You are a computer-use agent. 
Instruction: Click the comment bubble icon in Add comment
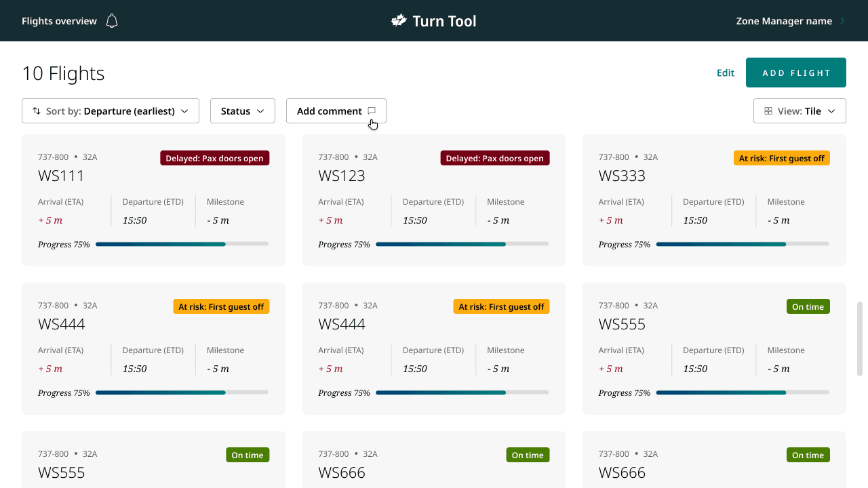372,111
